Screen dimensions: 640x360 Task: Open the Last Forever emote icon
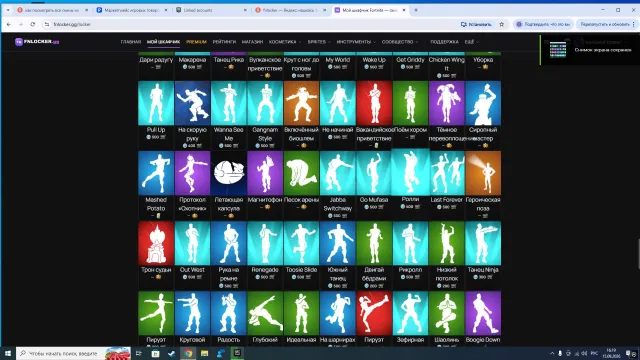(x=447, y=173)
